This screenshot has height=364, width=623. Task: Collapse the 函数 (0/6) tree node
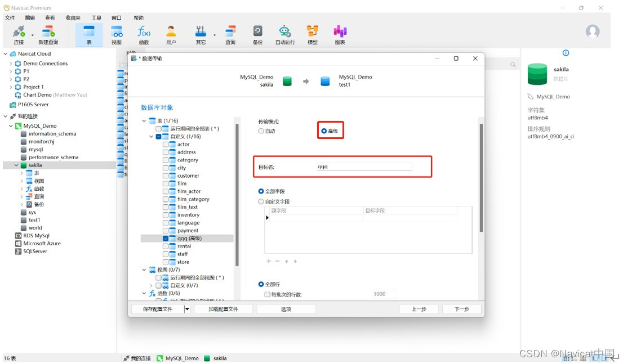click(144, 293)
